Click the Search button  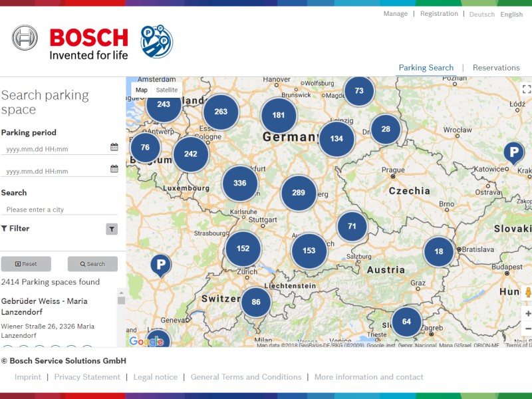pyautogui.click(x=92, y=263)
